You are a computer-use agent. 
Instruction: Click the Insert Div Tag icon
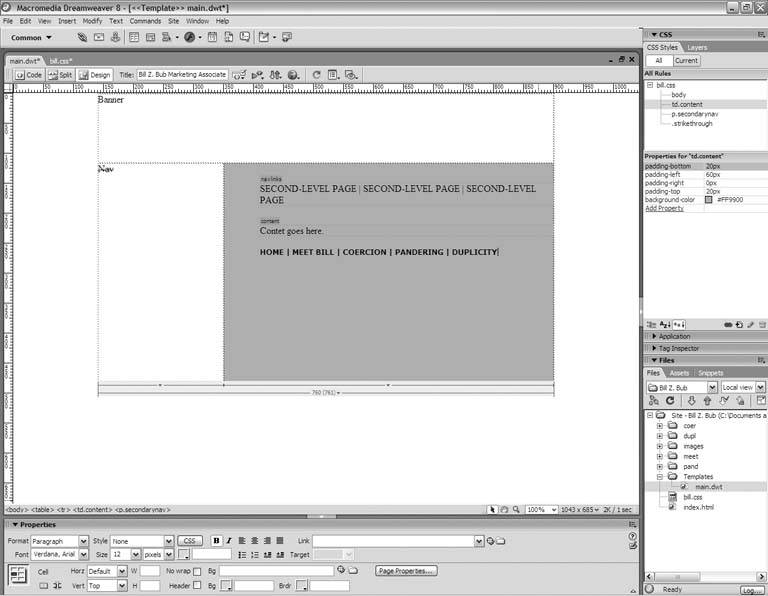(150, 37)
